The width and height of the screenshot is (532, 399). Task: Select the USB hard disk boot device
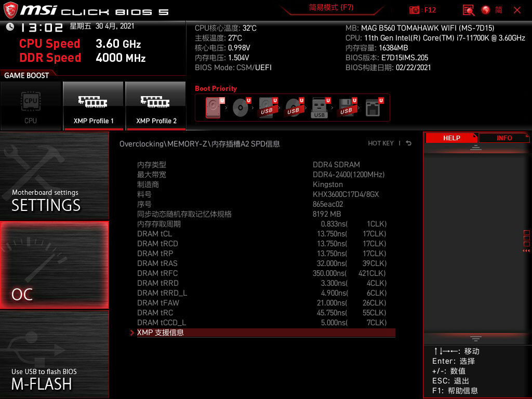click(268, 108)
